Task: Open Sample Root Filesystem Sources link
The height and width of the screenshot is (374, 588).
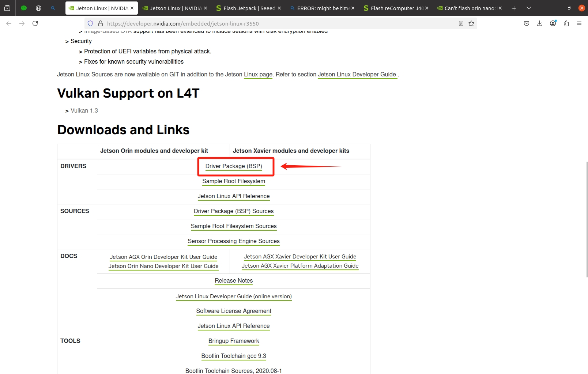Action: pyautogui.click(x=234, y=226)
